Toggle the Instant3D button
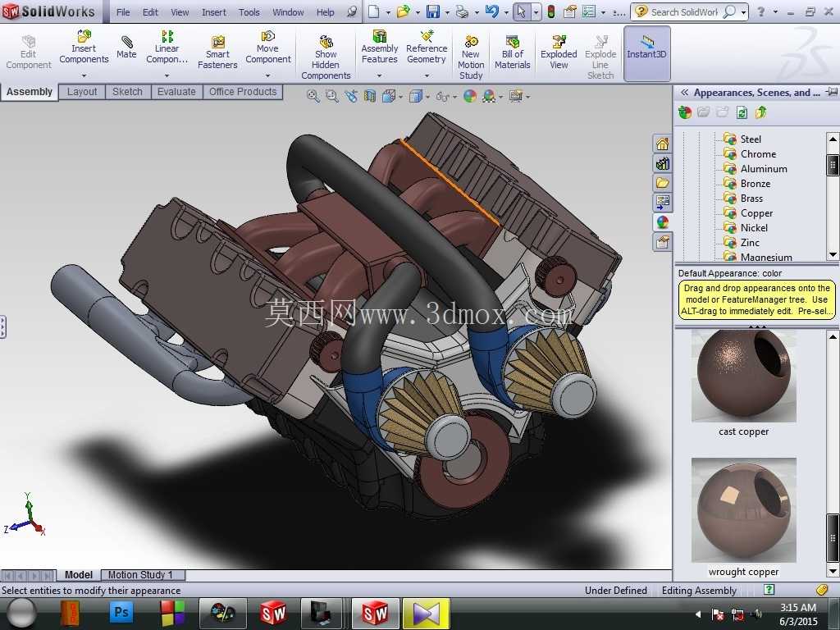This screenshot has height=630, width=840. click(646, 53)
